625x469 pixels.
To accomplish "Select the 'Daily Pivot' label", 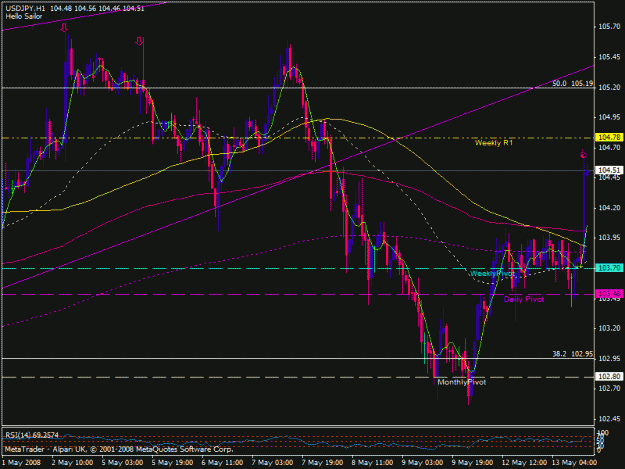I will point(524,299).
